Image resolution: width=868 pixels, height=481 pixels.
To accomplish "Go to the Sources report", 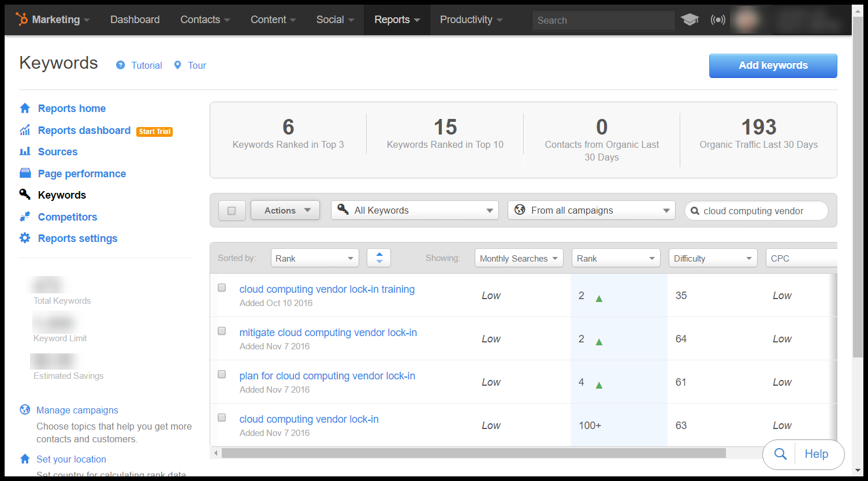I will [58, 151].
